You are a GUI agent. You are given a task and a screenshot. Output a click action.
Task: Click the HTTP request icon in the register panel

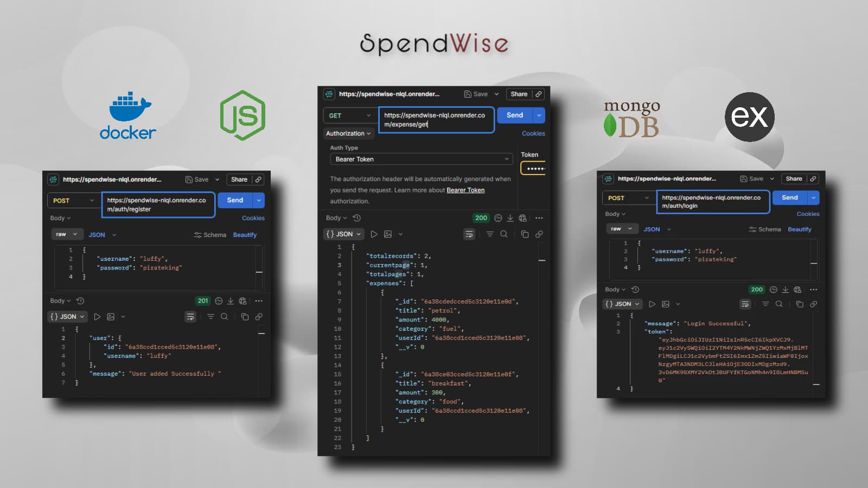[53, 179]
